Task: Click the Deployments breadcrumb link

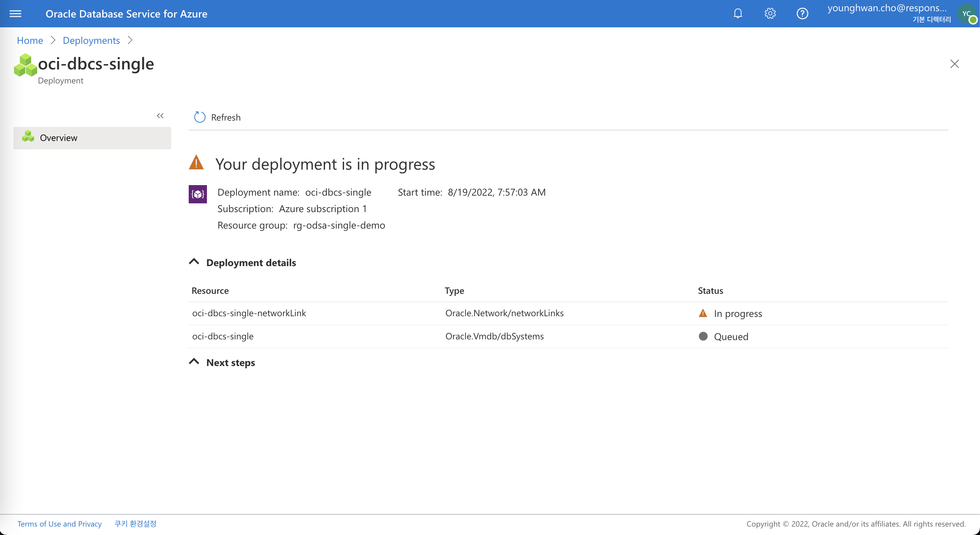Action: pos(92,40)
